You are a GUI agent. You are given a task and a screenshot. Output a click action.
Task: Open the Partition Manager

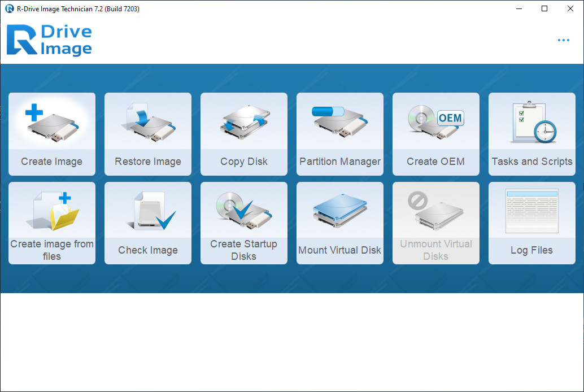tap(340, 134)
